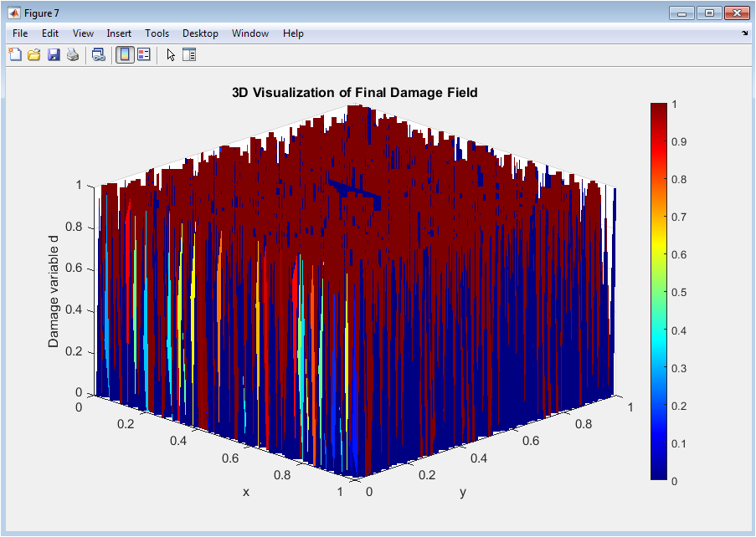Viewport: 756px width, 537px height.
Task: Click the MATLAB logo in the title bar
Action: (13, 13)
